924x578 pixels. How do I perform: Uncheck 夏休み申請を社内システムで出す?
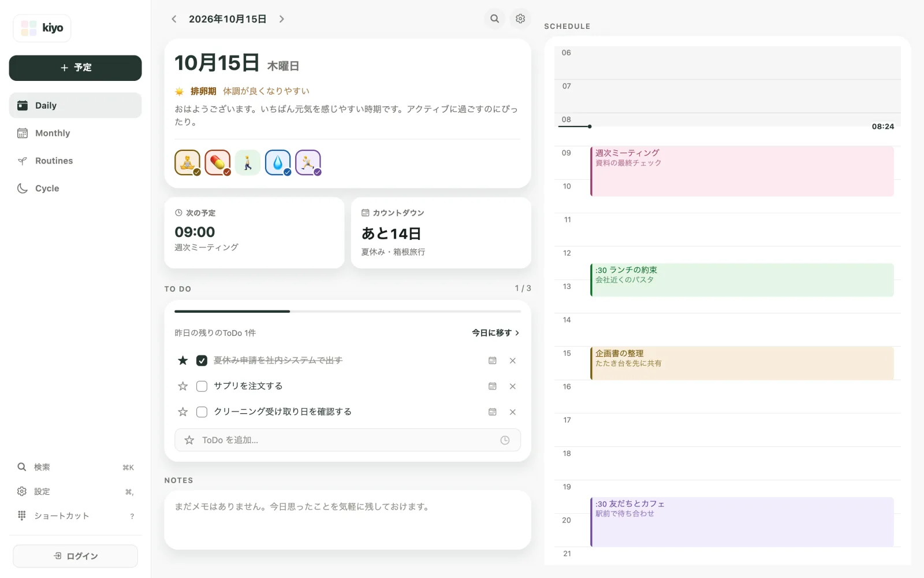(202, 361)
